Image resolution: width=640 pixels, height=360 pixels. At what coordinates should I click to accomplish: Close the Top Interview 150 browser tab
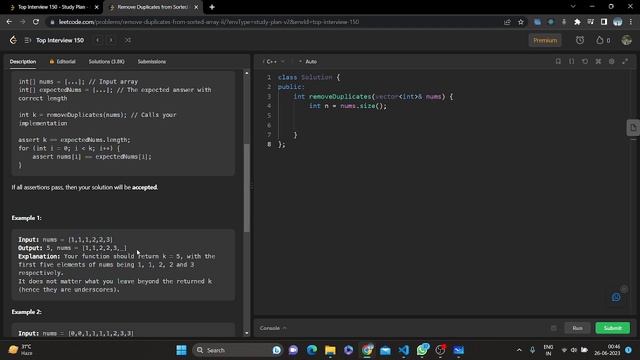(x=97, y=7)
